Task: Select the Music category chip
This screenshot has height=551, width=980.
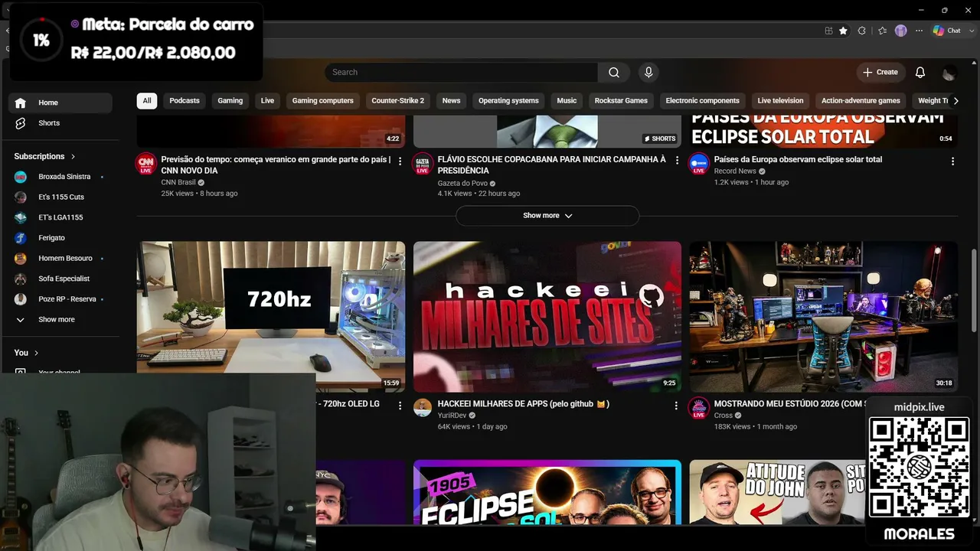Action: pos(567,100)
